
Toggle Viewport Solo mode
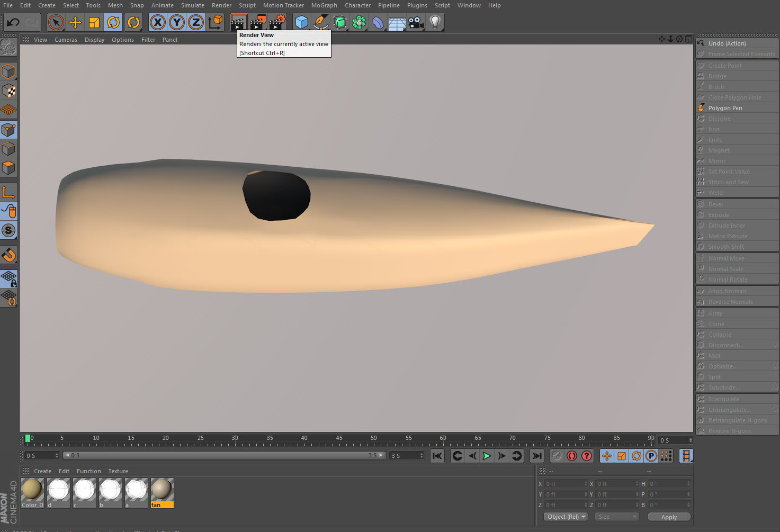9,230
